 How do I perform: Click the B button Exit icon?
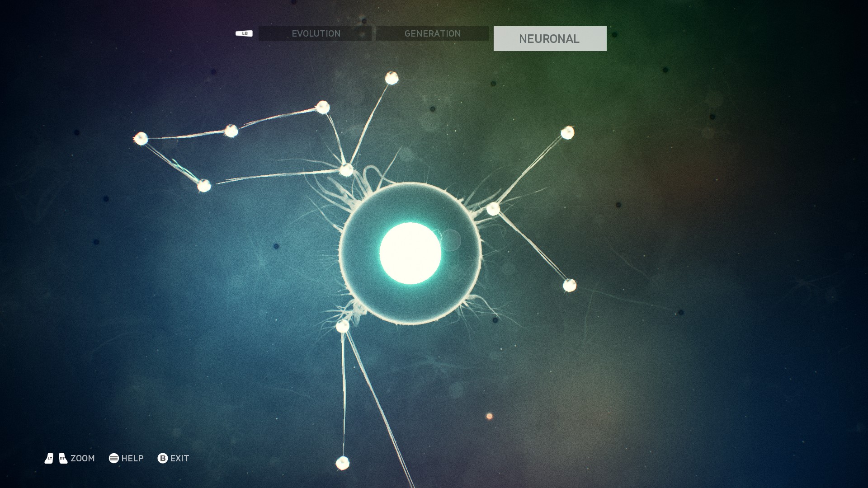coord(162,458)
